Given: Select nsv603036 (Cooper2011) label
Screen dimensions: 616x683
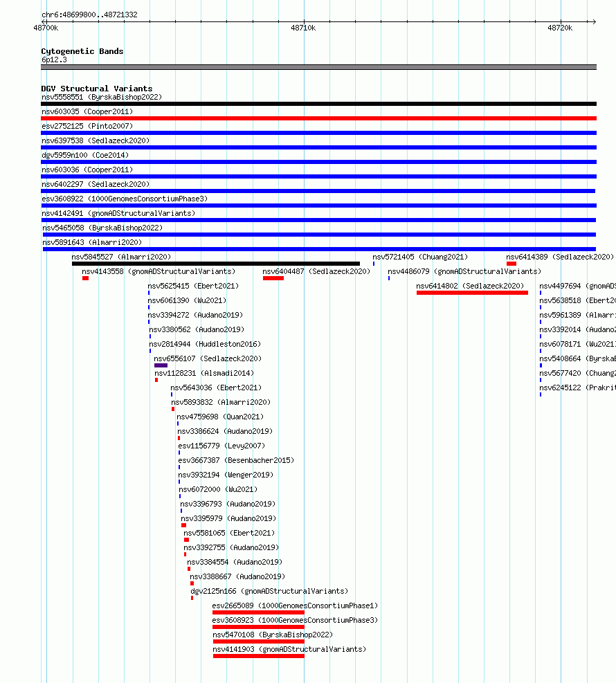Looking at the screenshot, I should [87, 170].
